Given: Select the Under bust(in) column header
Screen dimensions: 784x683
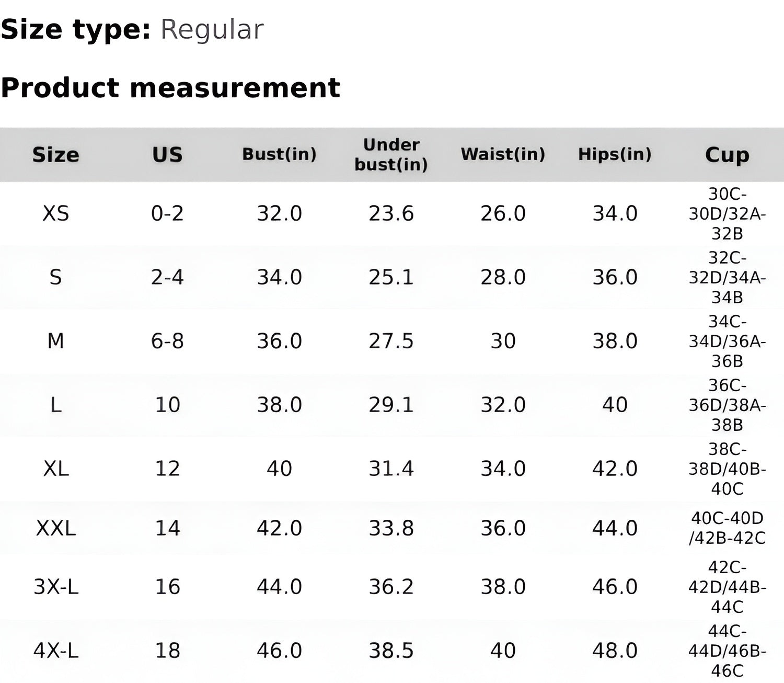Looking at the screenshot, I should 391,154.
